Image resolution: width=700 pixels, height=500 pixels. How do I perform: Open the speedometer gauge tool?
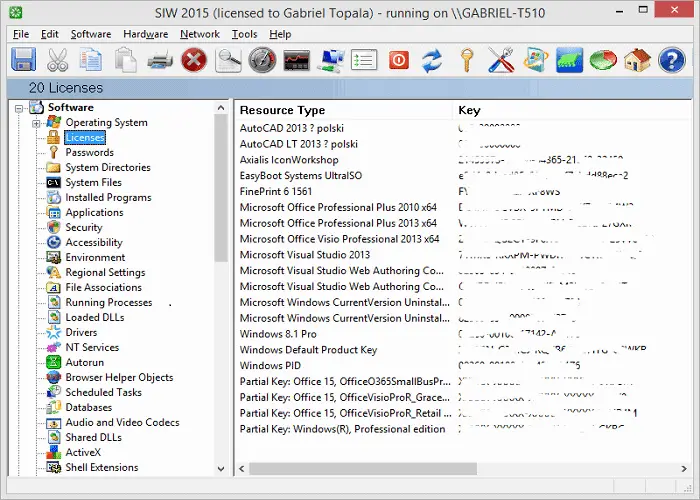click(x=262, y=60)
